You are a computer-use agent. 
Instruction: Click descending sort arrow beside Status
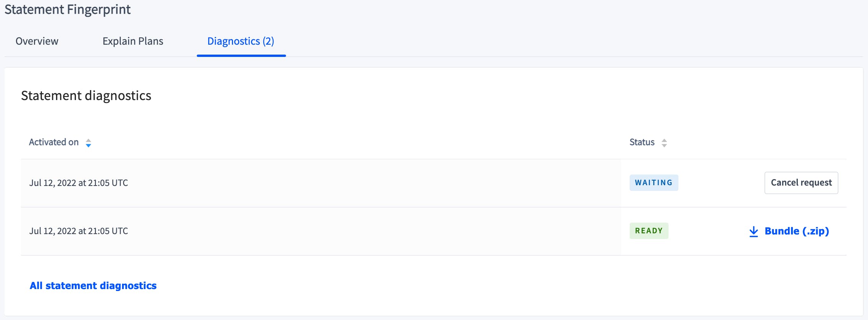coord(664,145)
